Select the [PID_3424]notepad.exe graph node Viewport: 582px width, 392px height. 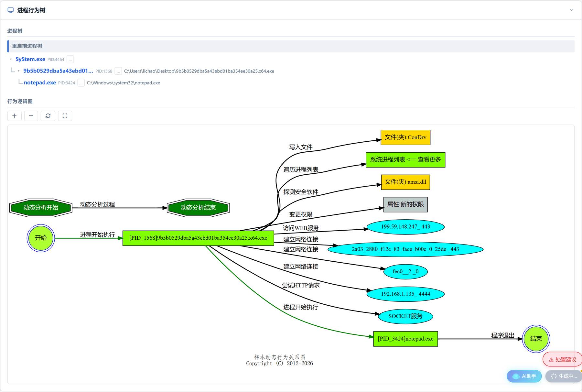click(405, 339)
